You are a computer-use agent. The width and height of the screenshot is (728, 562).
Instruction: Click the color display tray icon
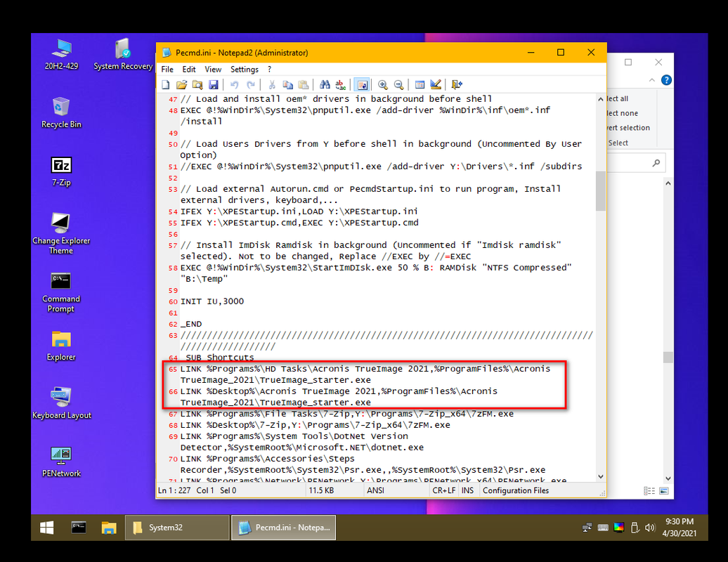click(x=618, y=528)
